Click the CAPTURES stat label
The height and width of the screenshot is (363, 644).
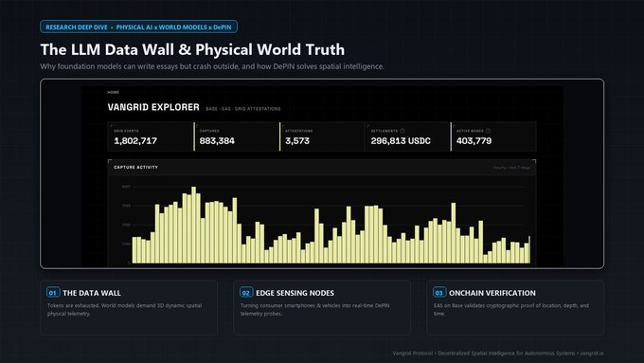pyautogui.click(x=209, y=131)
